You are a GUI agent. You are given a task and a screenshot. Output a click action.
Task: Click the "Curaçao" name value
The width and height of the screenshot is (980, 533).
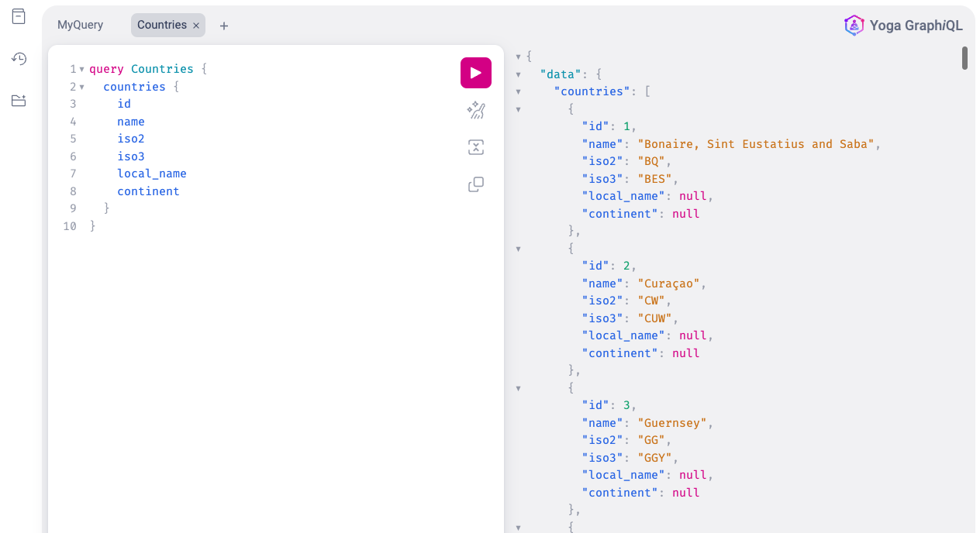tap(672, 284)
